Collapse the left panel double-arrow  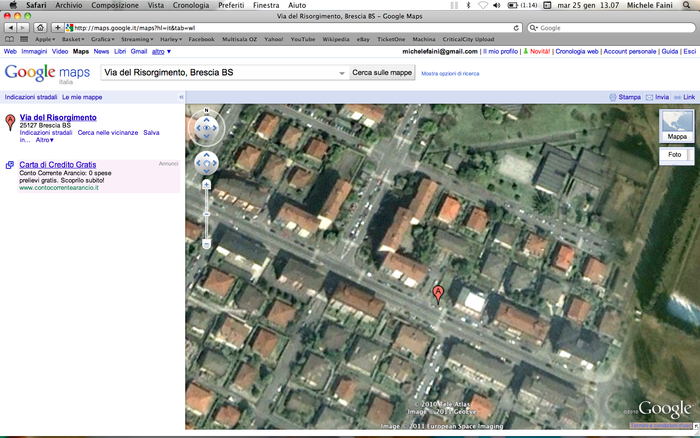(x=181, y=97)
